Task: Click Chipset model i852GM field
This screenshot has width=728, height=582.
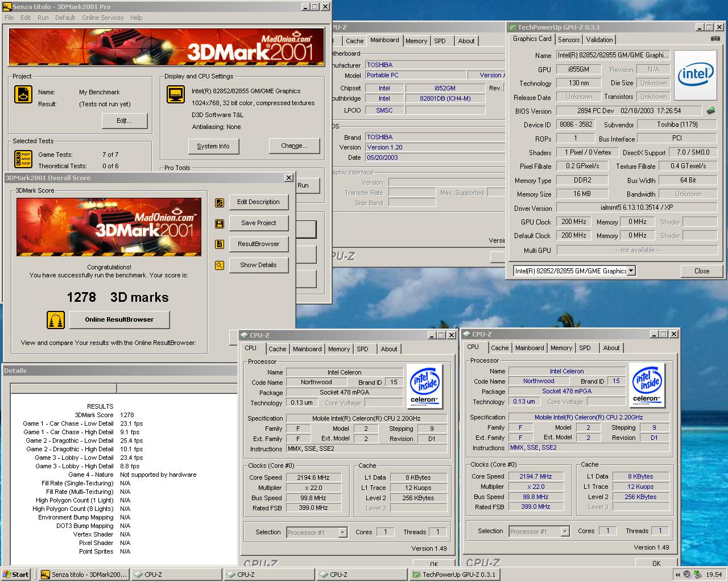Action: pyautogui.click(x=445, y=88)
